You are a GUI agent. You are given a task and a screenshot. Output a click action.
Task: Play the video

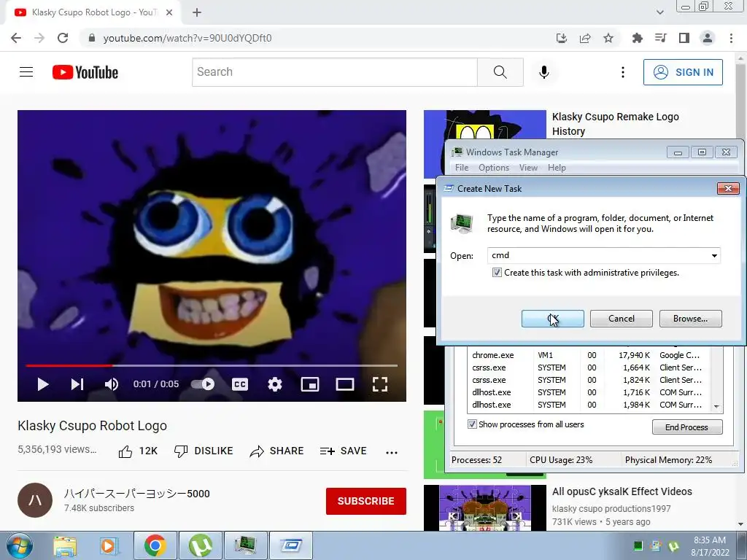43,384
